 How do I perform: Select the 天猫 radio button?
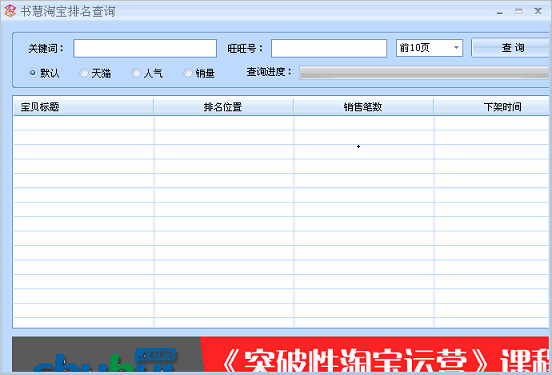click(x=84, y=73)
